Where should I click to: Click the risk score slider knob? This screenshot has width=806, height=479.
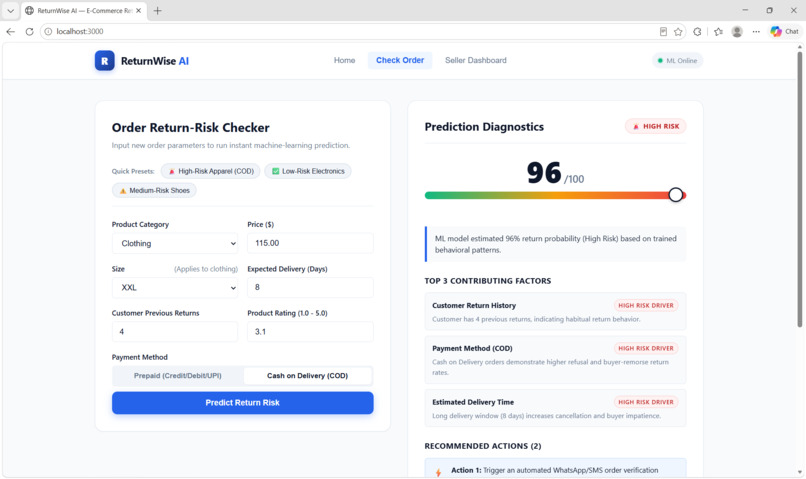point(676,195)
